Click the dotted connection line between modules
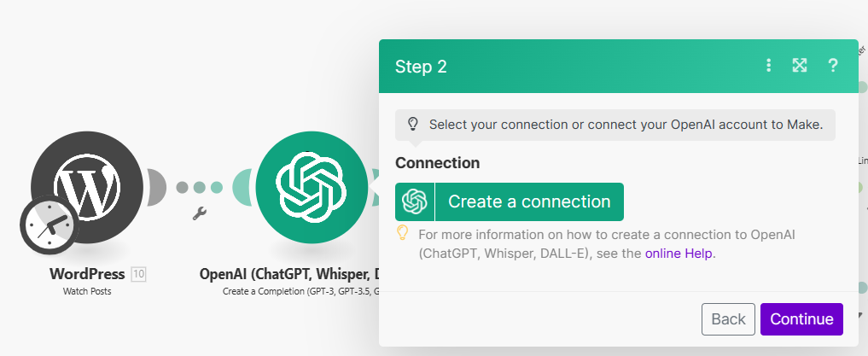868x356 pixels. click(199, 187)
